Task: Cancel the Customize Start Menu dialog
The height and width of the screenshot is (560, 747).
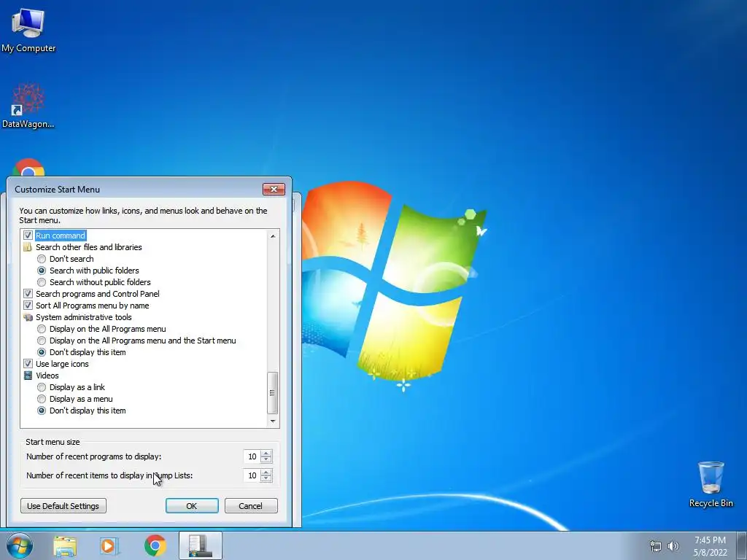Action: pyautogui.click(x=251, y=506)
